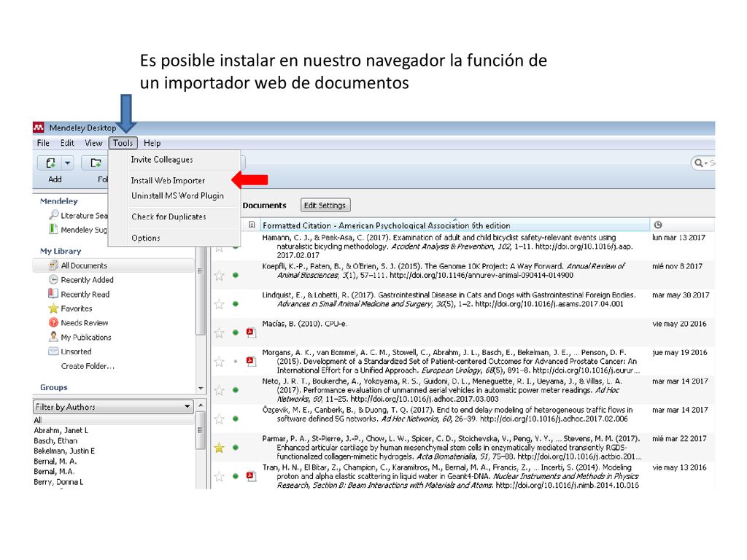Toggle the green unread dot on Koepfli row
The width and height of the screenshot is (747, 560).
pos(236,275)
